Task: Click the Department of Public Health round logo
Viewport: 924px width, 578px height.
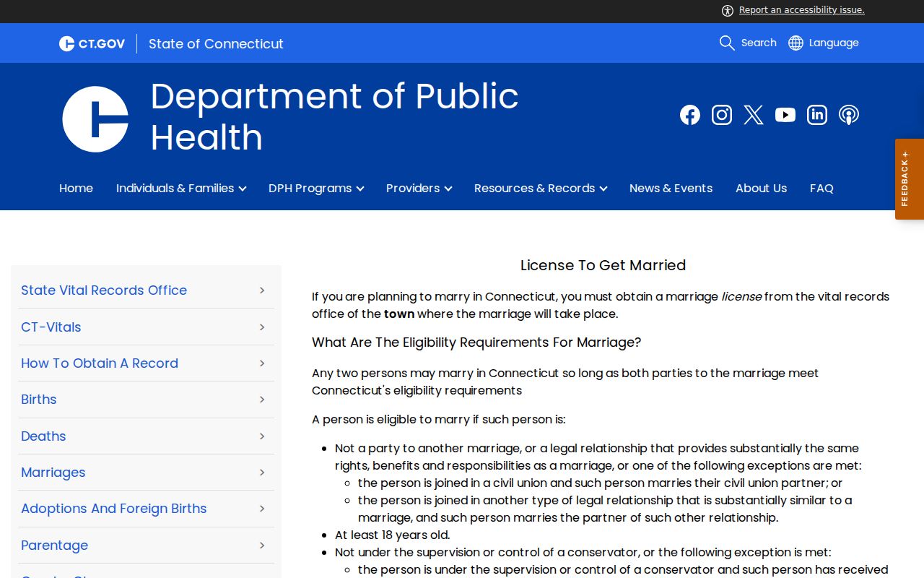Action: pos(95,119)
